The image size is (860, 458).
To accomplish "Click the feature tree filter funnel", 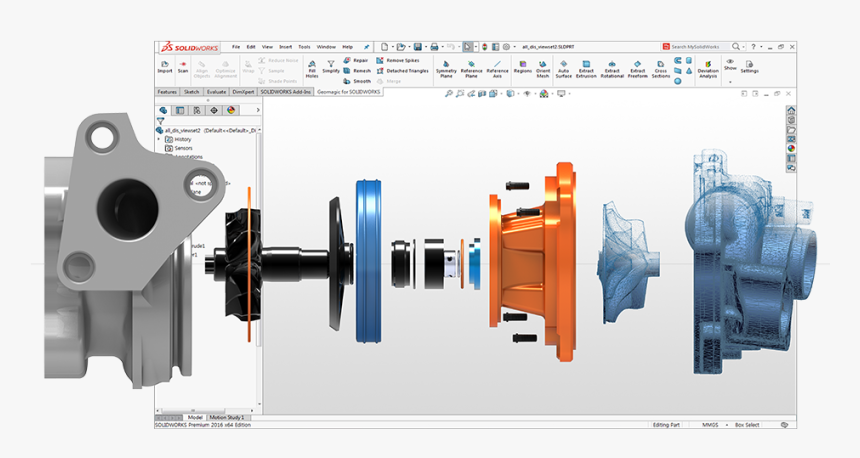I will coord(160,121).
